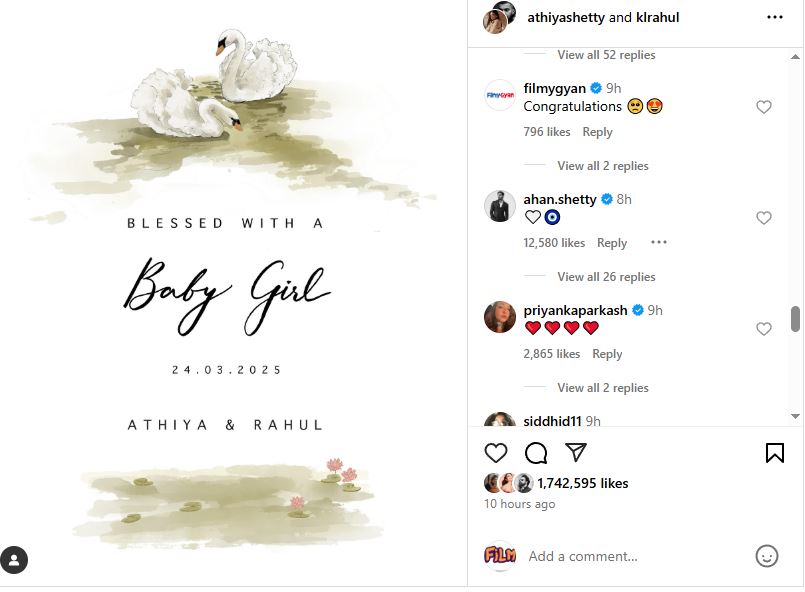Open the comment bubble icon
The image size is (805, 592).
pos(536,453)
